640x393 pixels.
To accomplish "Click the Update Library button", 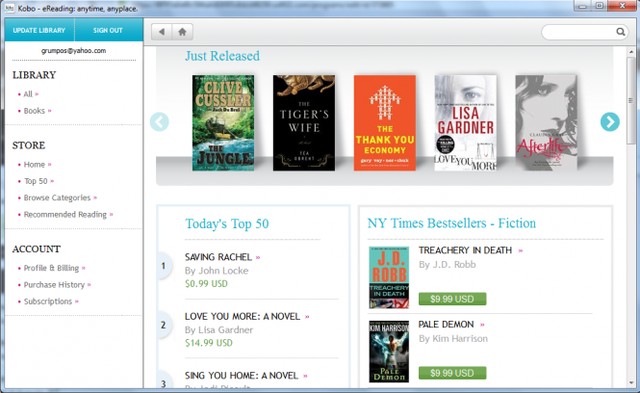I will pos(39,30).
